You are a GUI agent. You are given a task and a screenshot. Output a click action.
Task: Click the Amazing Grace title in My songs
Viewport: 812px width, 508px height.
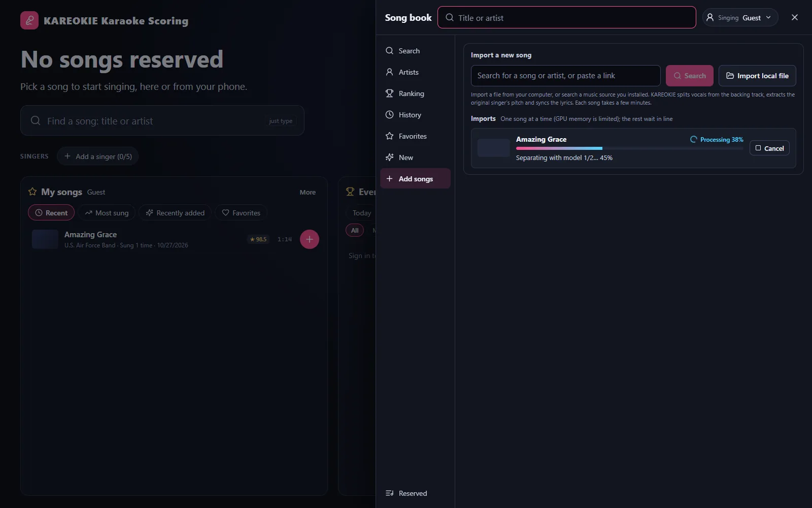90,235
